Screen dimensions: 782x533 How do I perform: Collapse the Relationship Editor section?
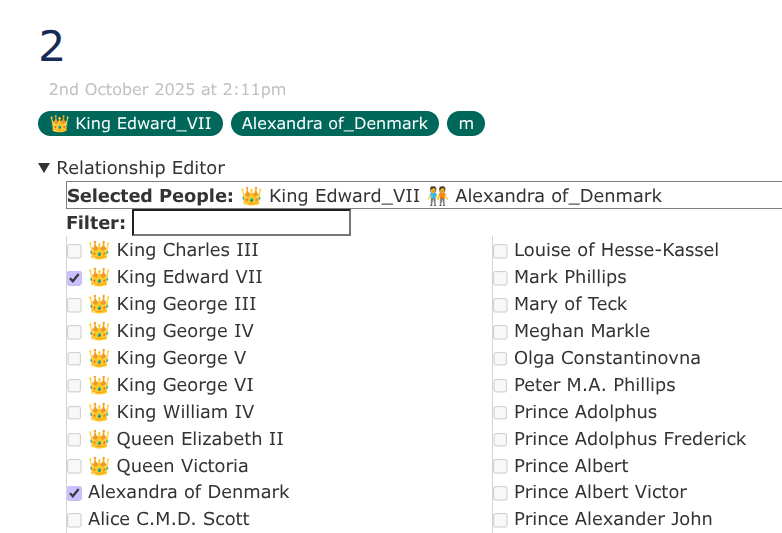pos(44,168)
